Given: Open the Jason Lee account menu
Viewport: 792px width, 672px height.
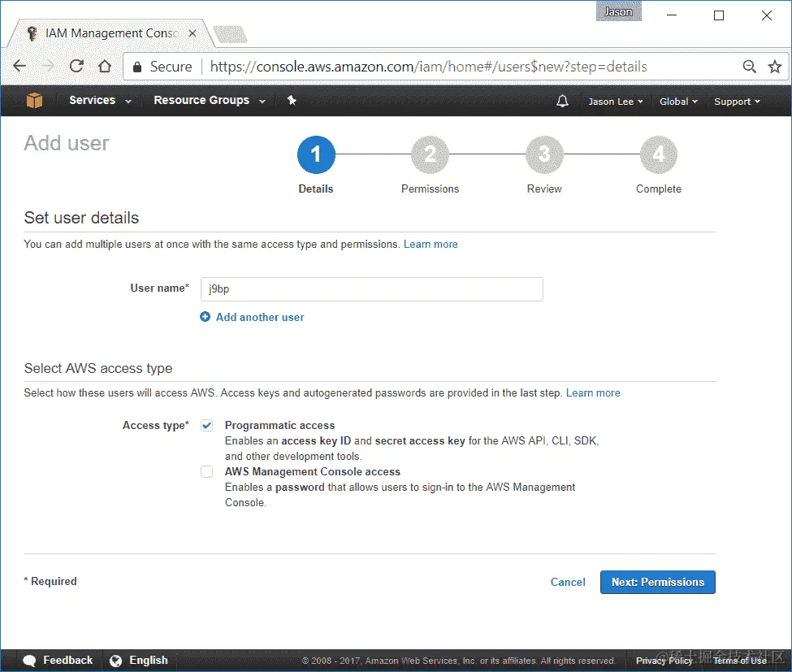Looking at the screenshot, I should 615,102.
